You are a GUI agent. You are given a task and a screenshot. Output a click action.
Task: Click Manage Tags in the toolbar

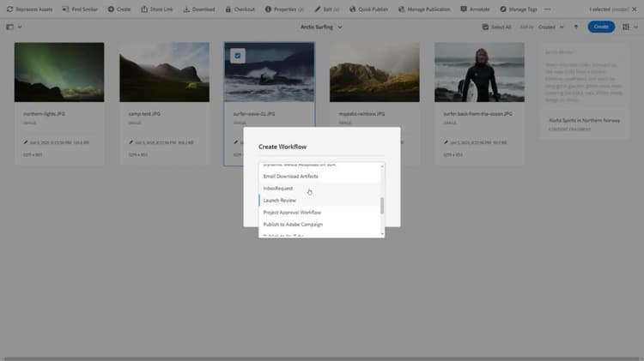(x=519, y=9)
